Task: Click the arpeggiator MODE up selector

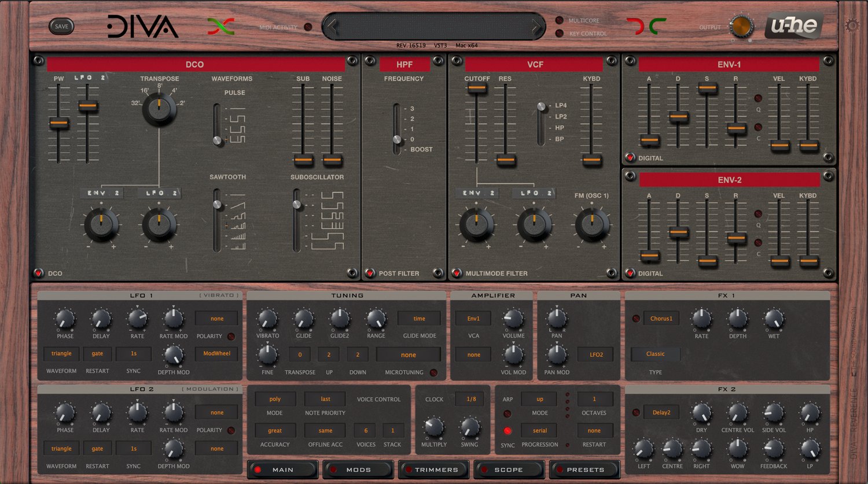Action: tap(539, 399)
